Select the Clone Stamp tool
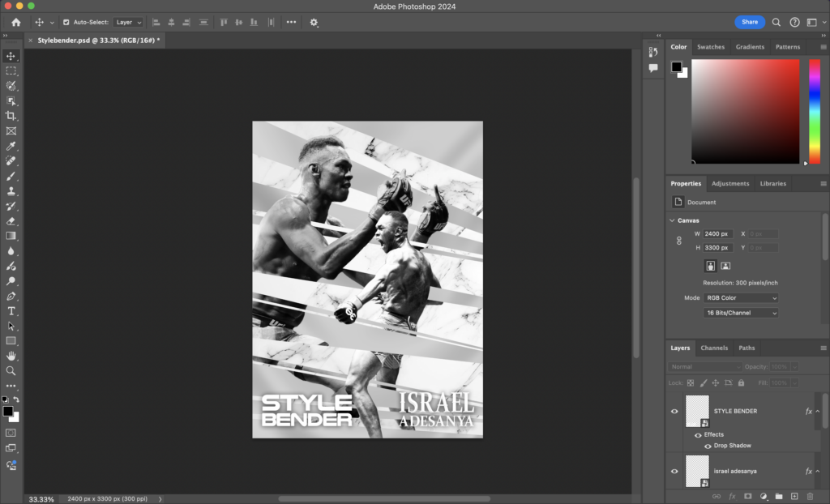The width and height of the screenshot is (830, 504). [x=11, y=191]
